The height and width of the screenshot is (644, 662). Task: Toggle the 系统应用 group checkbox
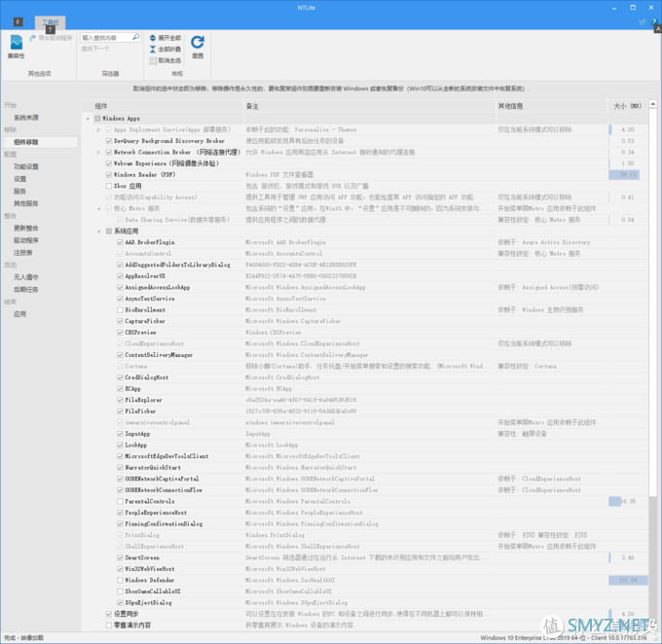coord(109,231)
